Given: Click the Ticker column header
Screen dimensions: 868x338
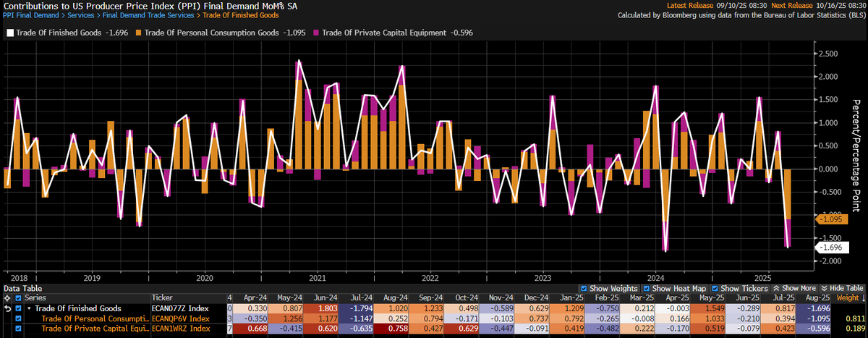Looking at the screenshot, I should coord(162,297).
